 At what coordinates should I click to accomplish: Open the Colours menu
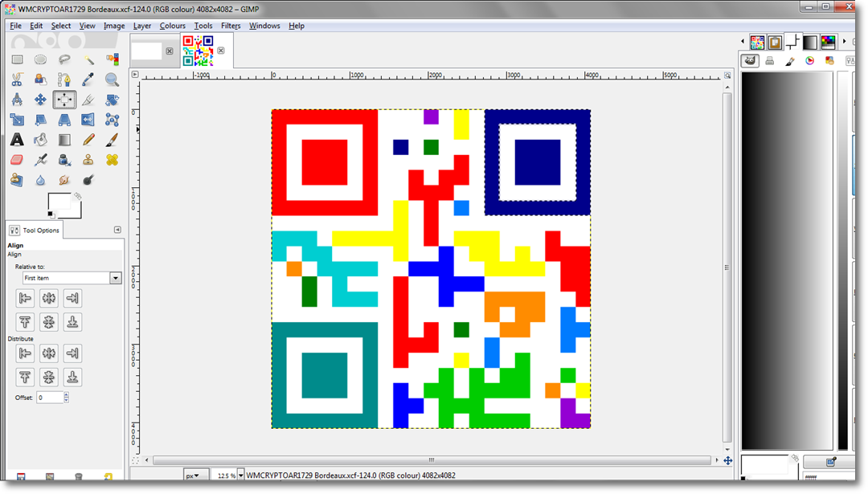172,26
